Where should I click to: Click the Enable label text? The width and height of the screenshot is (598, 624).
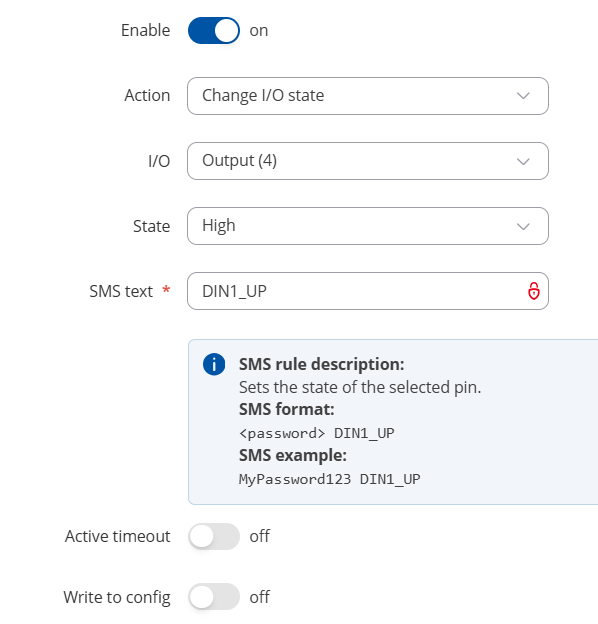tap(146, 31)
